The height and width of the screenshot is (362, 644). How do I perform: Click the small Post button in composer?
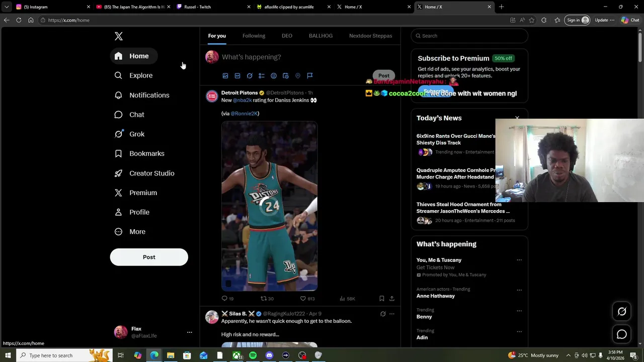pos(384,76)
